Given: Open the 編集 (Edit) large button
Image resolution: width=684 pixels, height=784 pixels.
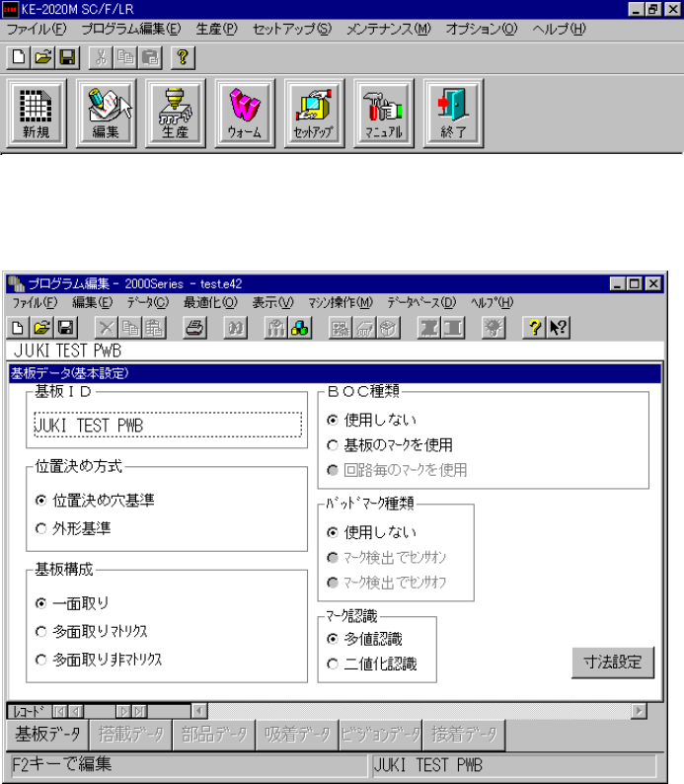Looking at the screenshot, I should click(x=106, y=113).
